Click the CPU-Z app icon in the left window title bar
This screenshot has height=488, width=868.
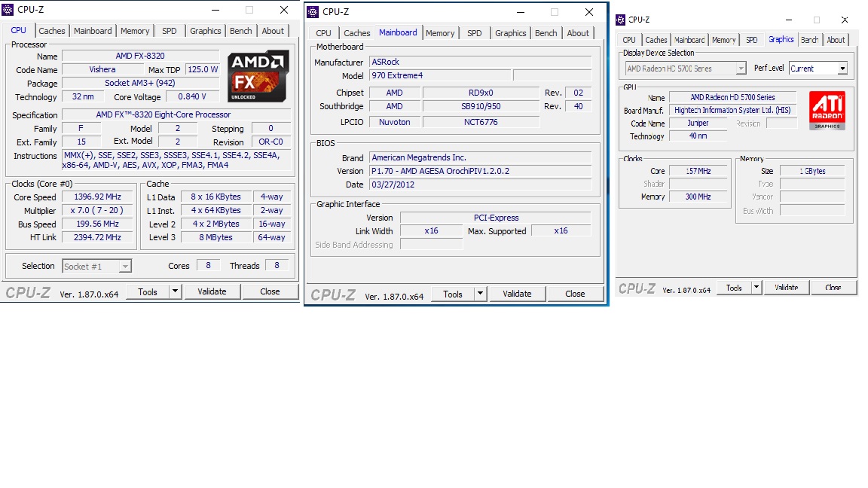tap(8, 9)
